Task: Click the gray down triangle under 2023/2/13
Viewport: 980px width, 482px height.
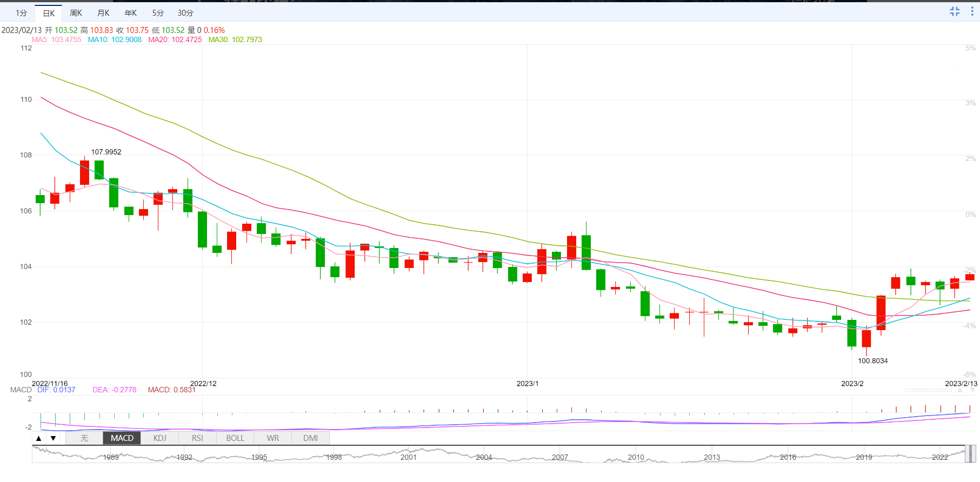Action: pyautogui.click(x=972, y=390)
